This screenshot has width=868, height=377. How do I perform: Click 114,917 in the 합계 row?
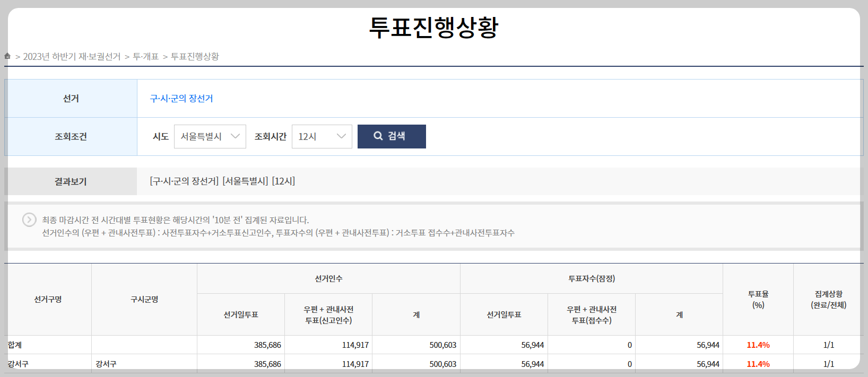[355, 345]
